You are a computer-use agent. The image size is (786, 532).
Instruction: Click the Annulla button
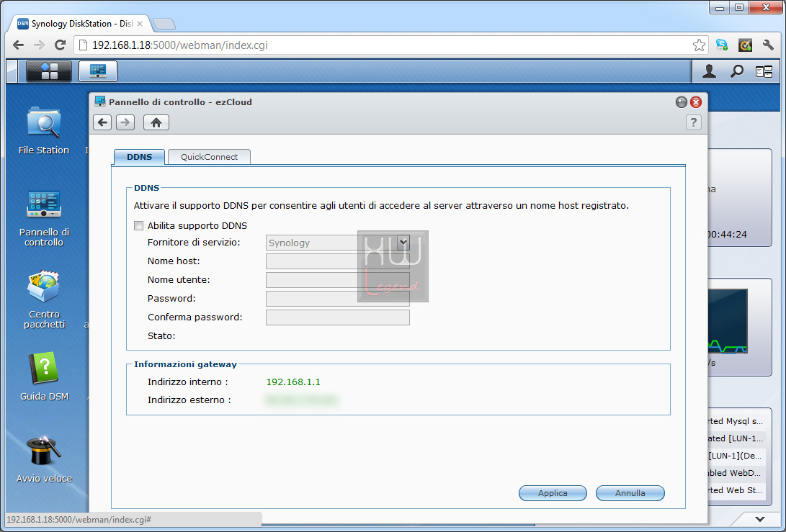point(630,493)
